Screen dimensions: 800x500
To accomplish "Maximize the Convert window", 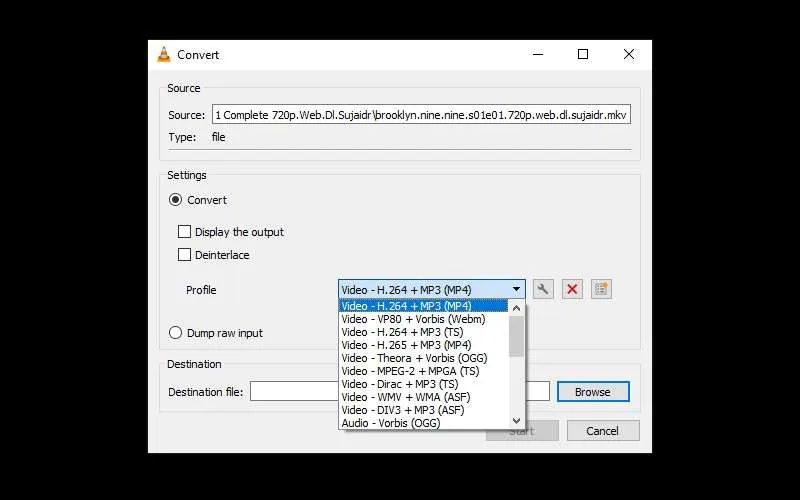I will tap(583, 54).
